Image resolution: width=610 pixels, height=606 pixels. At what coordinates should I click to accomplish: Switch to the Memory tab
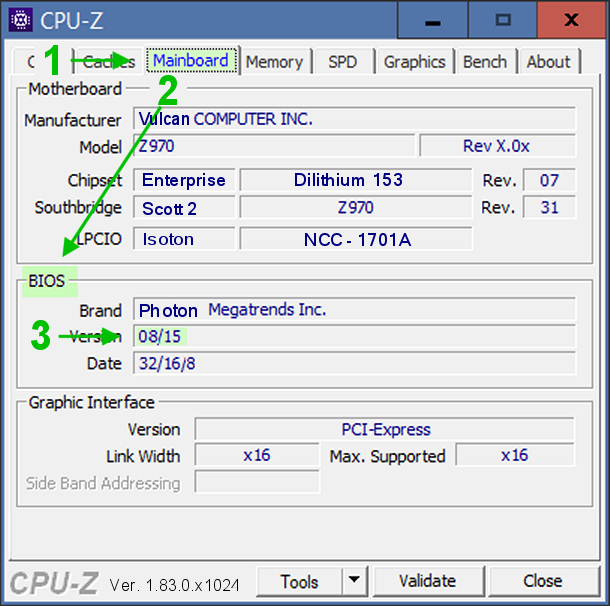click(274, 62)
